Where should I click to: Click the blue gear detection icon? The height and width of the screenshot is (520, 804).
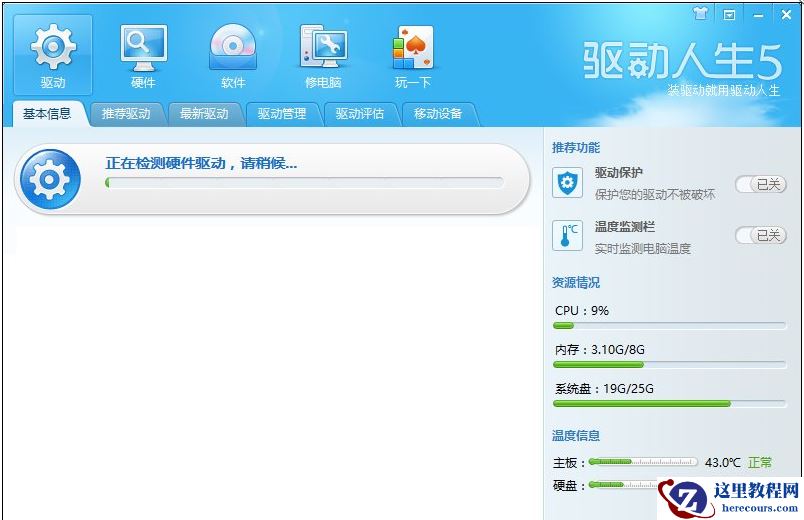50,179
